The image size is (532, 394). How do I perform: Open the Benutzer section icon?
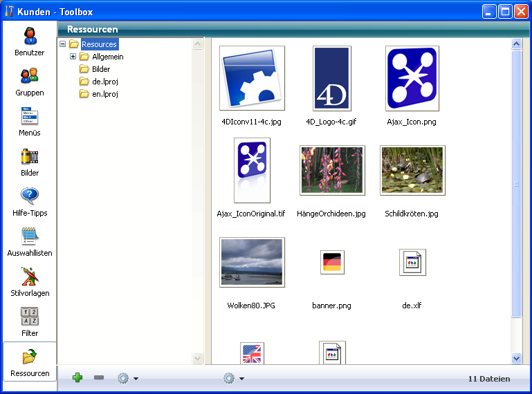pyautogui.click(x=30, y=36)
